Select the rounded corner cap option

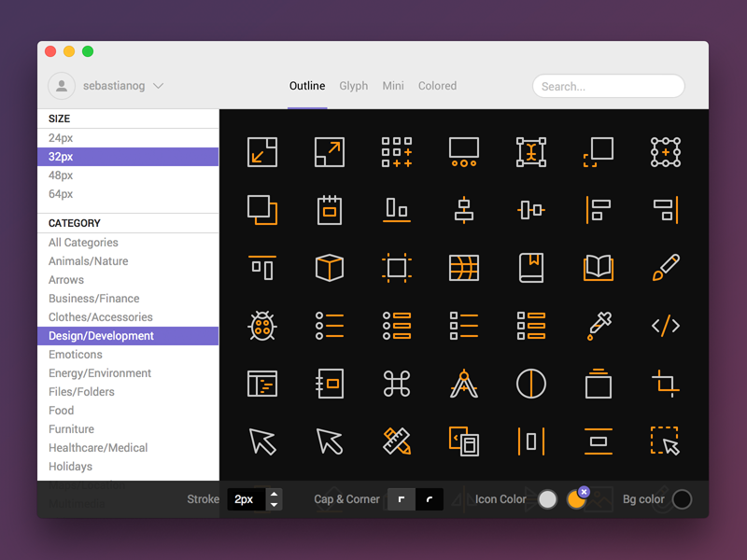[x=430, y=499]
